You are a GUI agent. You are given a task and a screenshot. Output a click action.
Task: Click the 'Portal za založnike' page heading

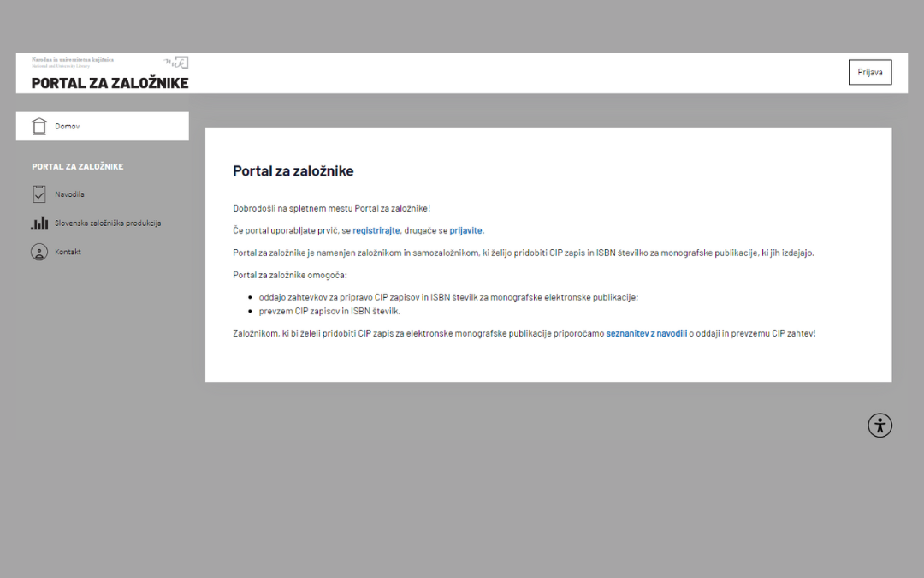point(293,171)
